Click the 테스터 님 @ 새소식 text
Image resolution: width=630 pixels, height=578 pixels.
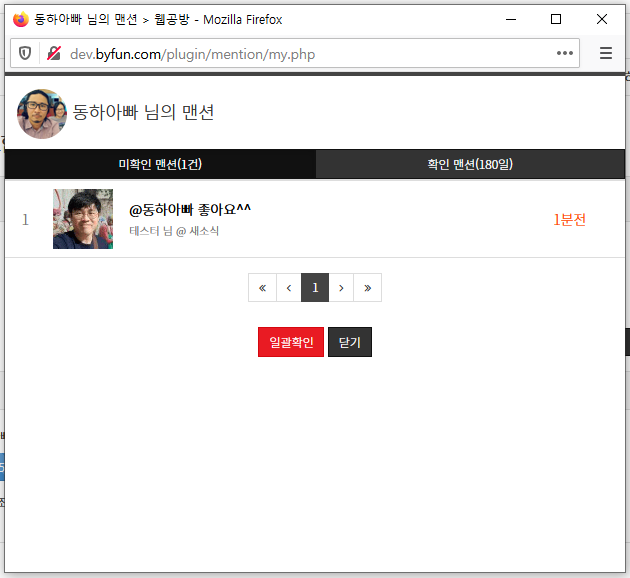point(174,231)
